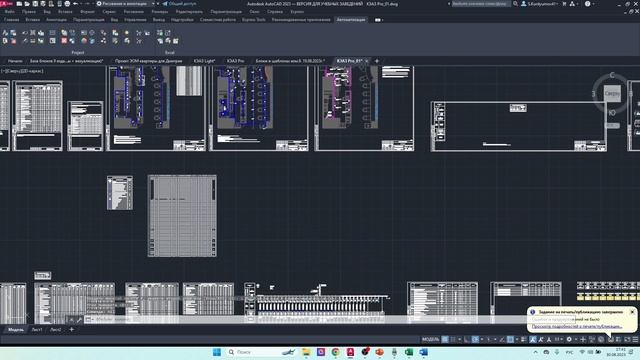This screenshot has height=360, width=640.
Task: Click the 'Сверху' face of the ViewCube
Action: [612, 93]
